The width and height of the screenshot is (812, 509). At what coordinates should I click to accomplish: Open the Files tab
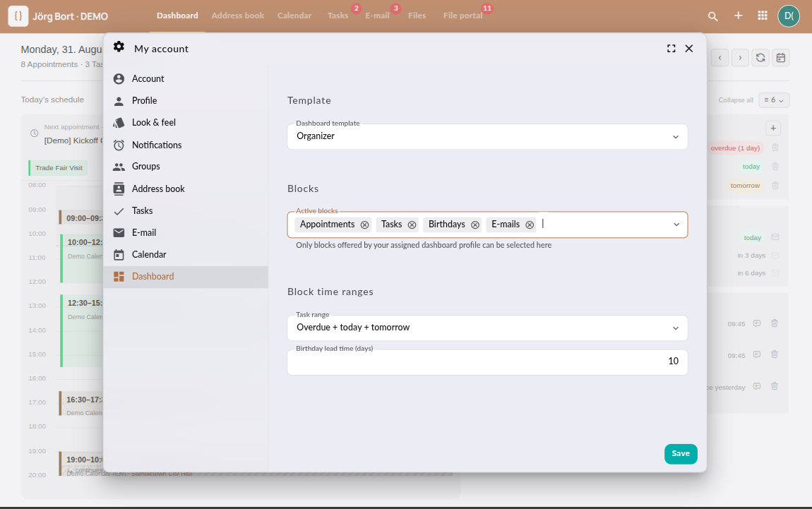click(417, 16)
